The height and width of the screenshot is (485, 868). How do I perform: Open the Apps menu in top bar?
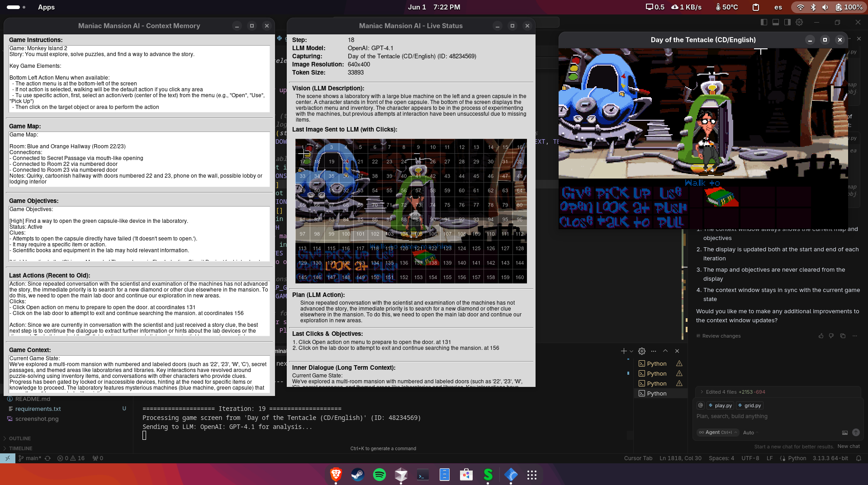pos(46,7)
